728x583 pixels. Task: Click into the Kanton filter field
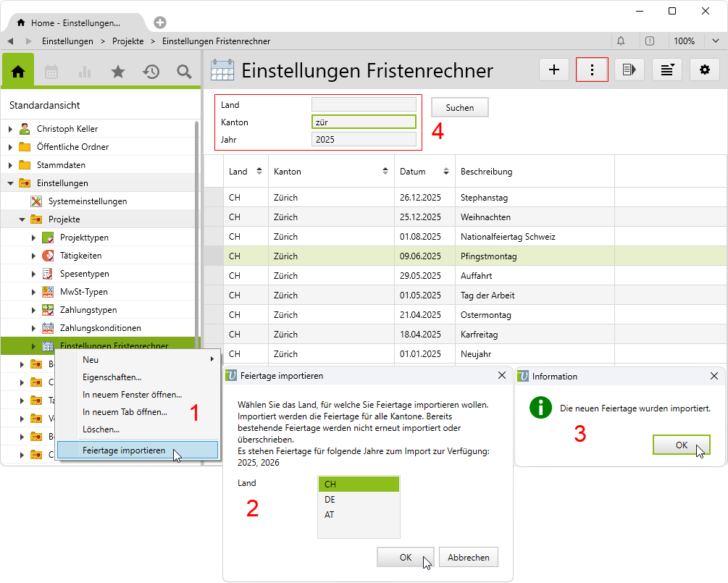pos(363,122)
